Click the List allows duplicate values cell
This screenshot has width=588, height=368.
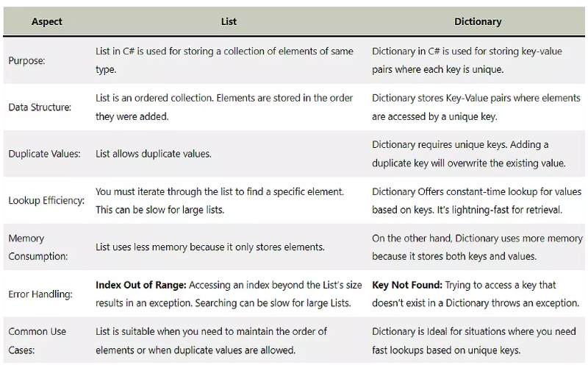click(154, 154)
